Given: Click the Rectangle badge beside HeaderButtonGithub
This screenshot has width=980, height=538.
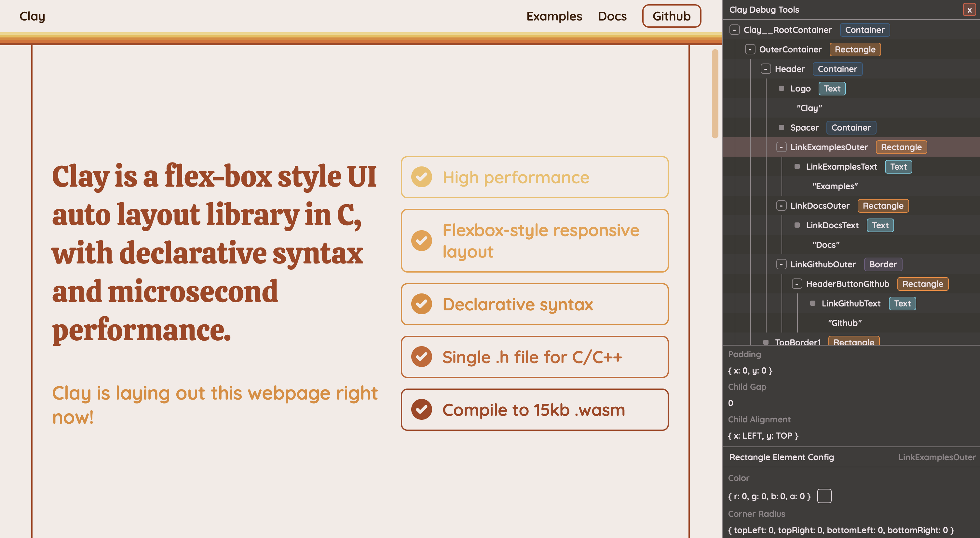Looking at the screenshot, I should [x=922, y=284].
